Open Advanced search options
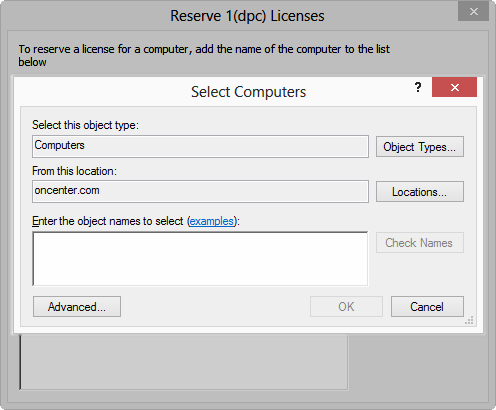 click(77, 307)
